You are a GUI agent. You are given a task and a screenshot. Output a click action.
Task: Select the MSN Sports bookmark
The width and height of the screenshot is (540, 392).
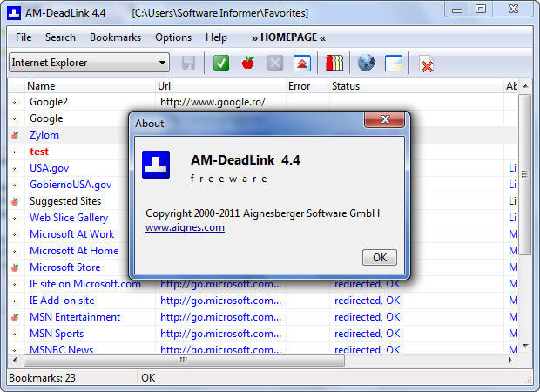(57, 334)
